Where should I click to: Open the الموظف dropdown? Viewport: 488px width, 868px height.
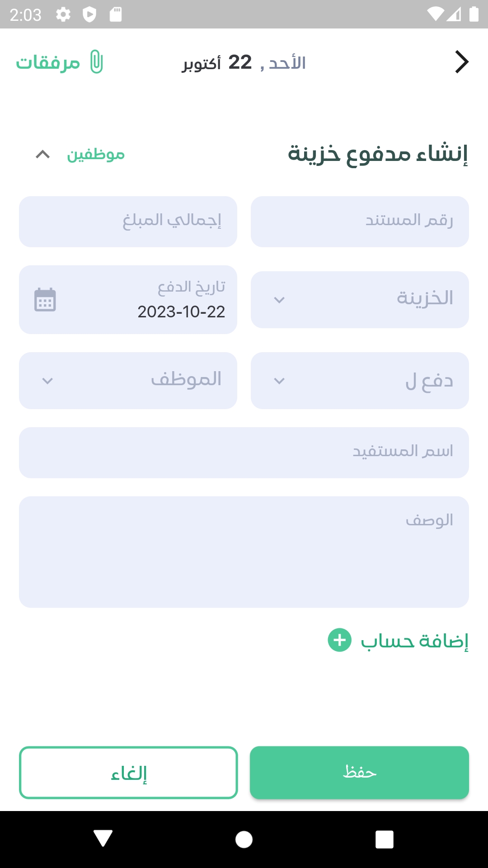tap(128, 381)
